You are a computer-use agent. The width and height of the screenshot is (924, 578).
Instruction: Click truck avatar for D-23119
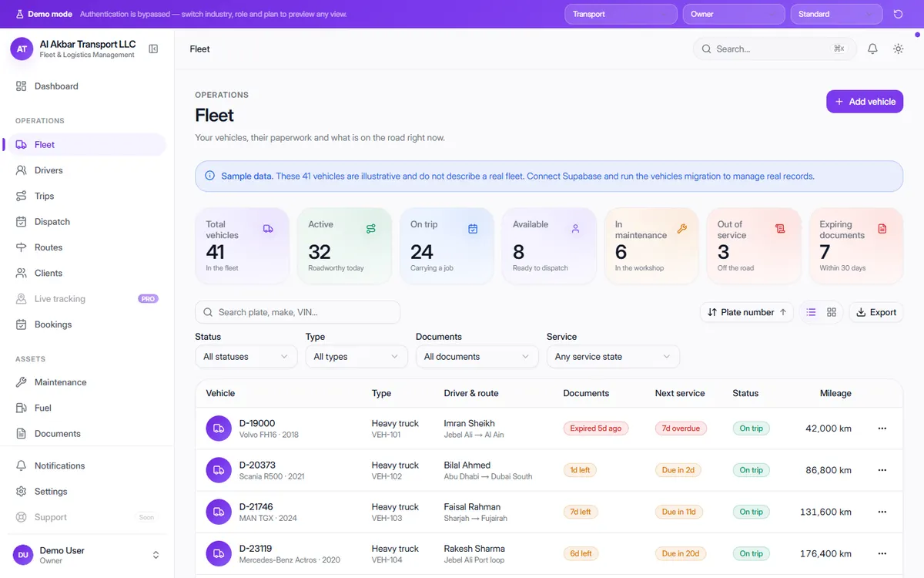pyautogui.click(x=219, y=553)
